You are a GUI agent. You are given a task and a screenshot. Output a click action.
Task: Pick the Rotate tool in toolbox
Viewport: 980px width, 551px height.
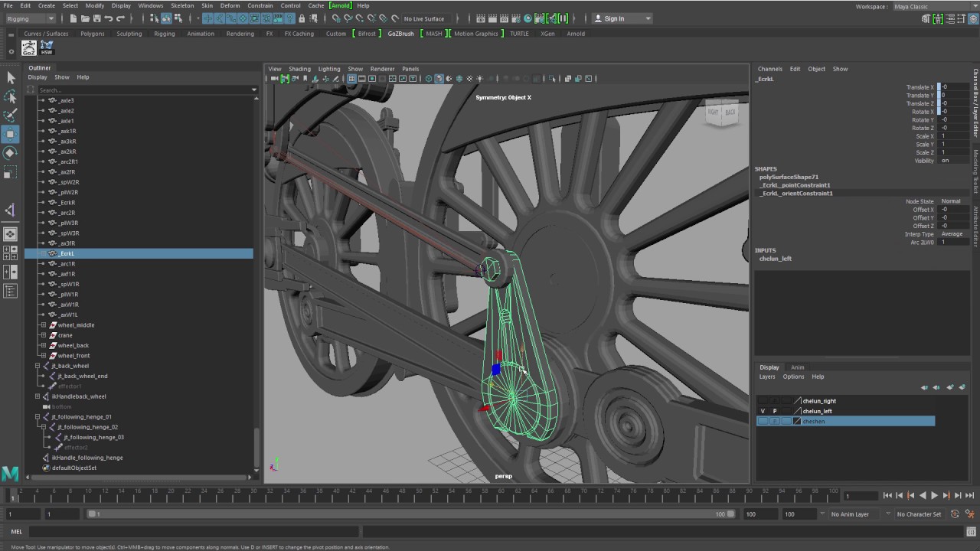click(x=11, y=154)
